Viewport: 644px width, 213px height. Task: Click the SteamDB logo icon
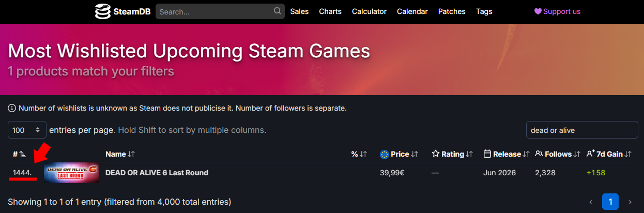pyautogui.click(x=104, y=11)
